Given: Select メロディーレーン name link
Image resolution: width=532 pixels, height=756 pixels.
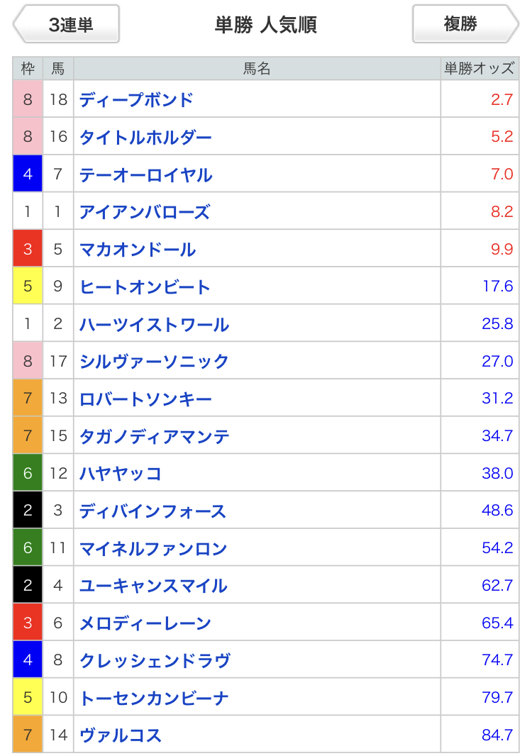Looking at the screenshot, I should pos(145,623).
